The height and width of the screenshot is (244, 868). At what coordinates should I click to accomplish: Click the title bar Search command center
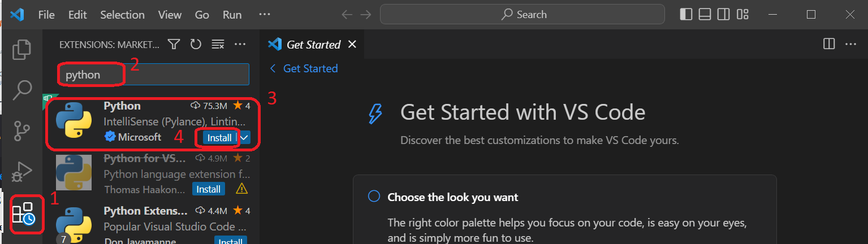click(x=523, y=15)
